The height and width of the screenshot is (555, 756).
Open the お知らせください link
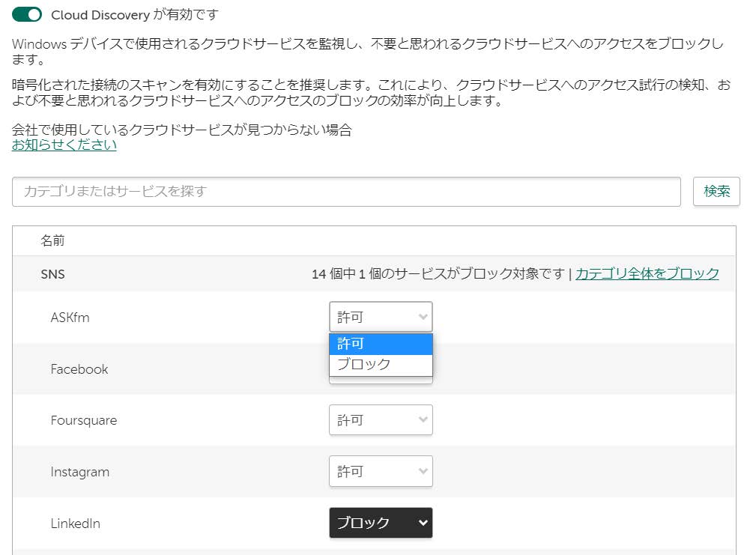click(x=64, y=145)
